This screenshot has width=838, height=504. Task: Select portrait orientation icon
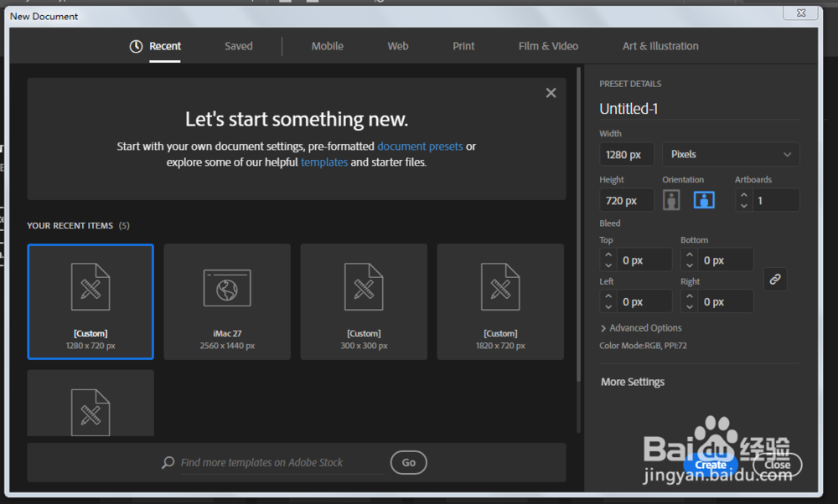(671, 200)
